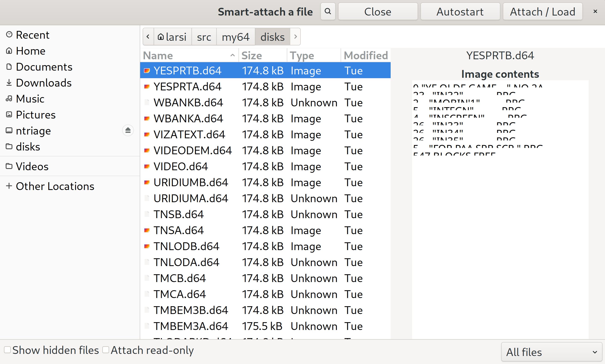Screen dimensions: 605x364
Task: Click the plus icon for Other Locations
Action: pos(9,186)
